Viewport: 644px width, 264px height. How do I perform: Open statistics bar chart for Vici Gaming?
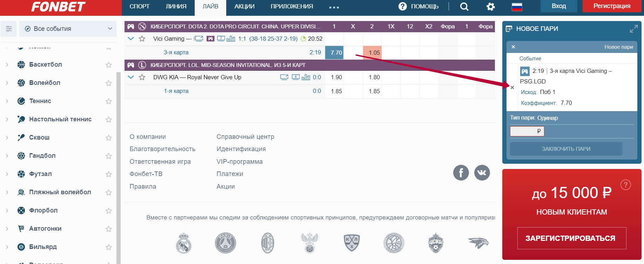[x=231, y=39]
